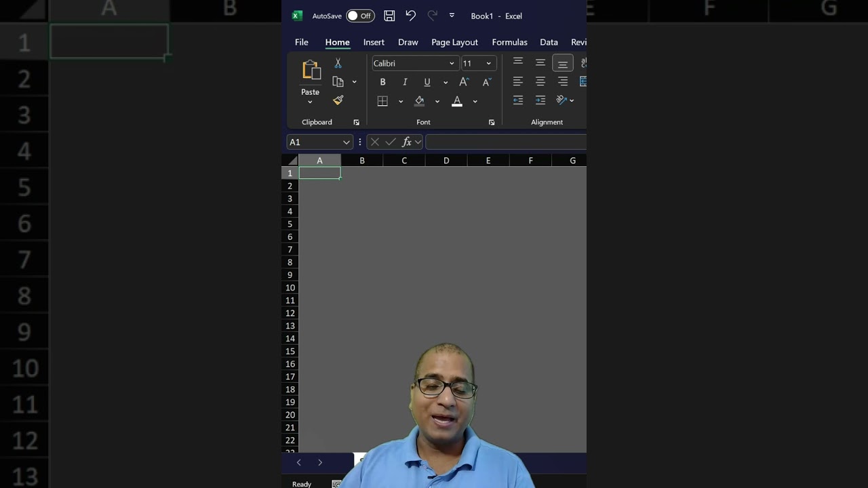Select column D header
Image resolution: width=868 pixels, height=488 pixels.
click(446, 161)
